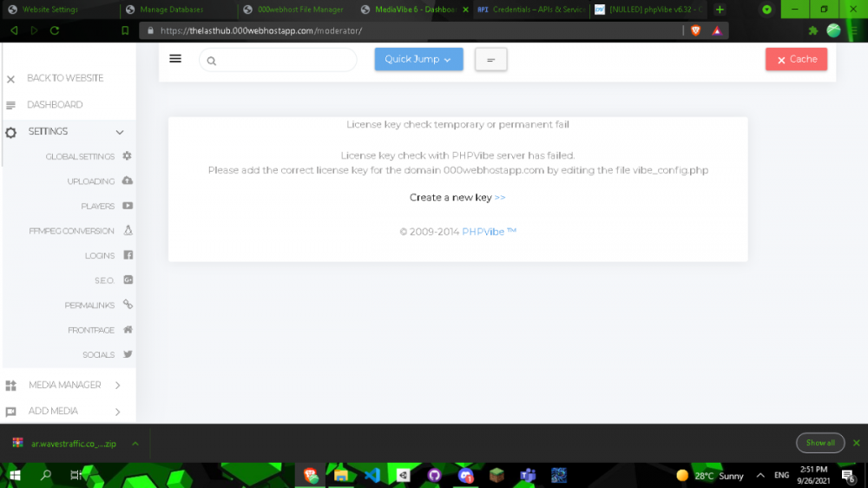Close the MediaVibe 6 Dashboard tab
Screen dimensions: 868x488
click(x=465, y=10)
